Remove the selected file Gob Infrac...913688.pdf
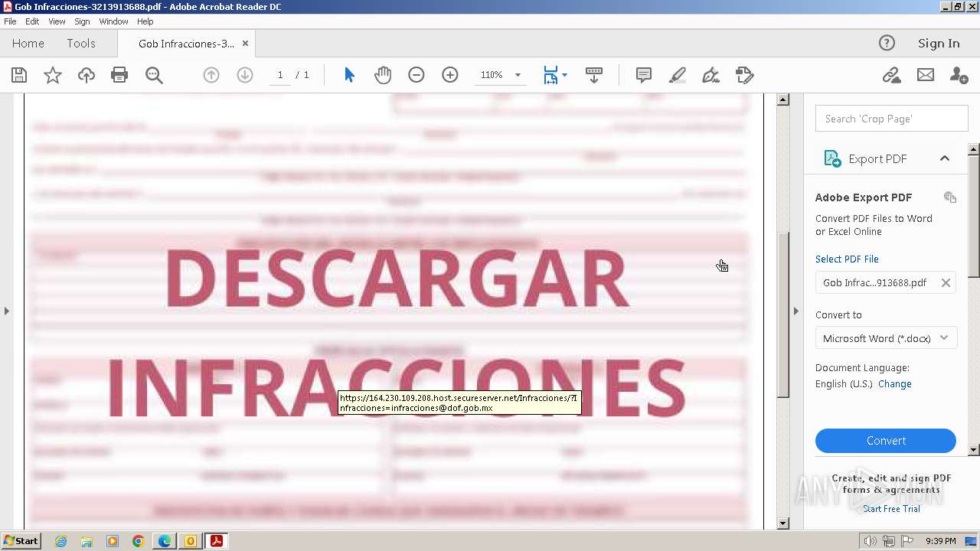The height and width of the screenshot is (551, 980). (x=946, y=283)
